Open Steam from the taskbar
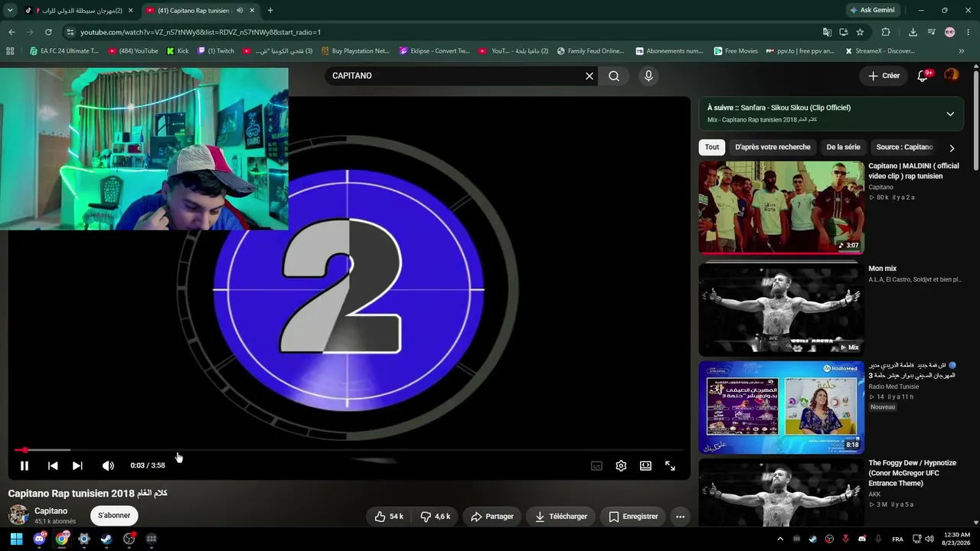The width and height of the screenshot is (980, 551). 106,539
